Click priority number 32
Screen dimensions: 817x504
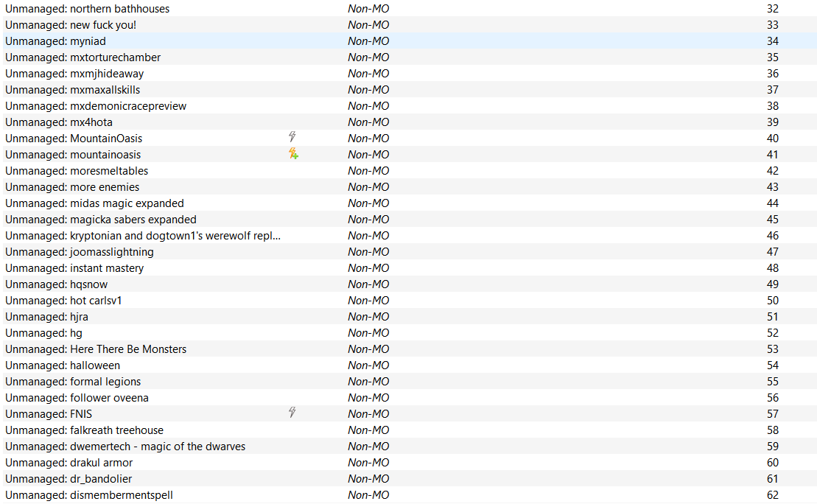click(773, 9)
